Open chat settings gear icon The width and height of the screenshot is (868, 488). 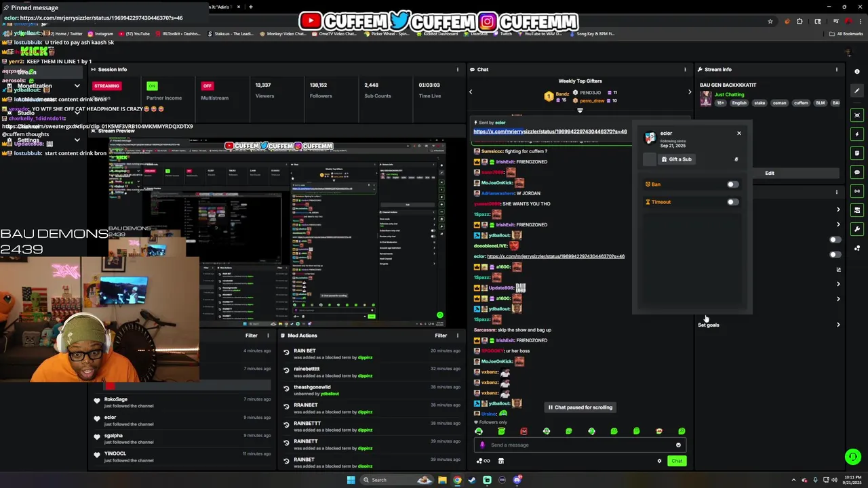click(x=659, y=461)
